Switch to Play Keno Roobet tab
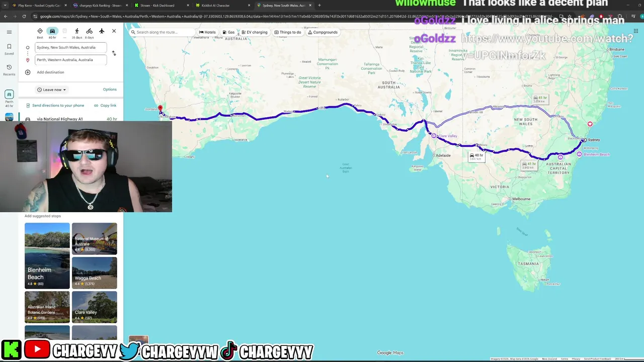644x362 pixels. [39, 6]
